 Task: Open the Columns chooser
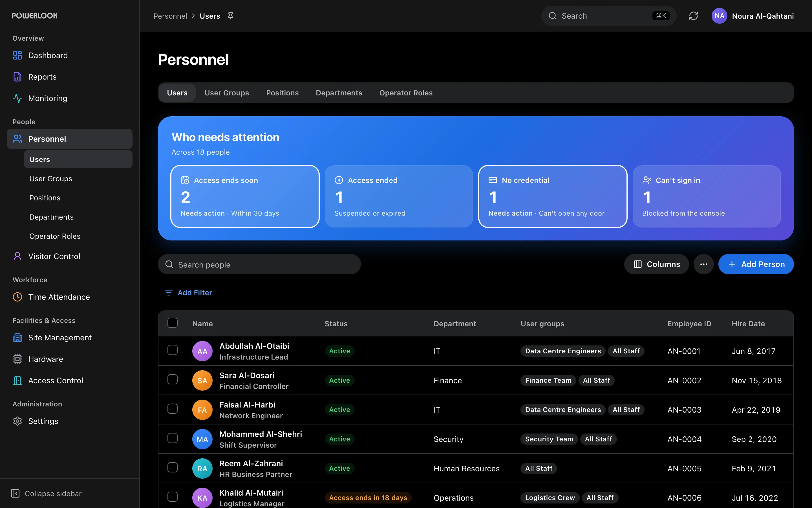(x=656, y=264)
